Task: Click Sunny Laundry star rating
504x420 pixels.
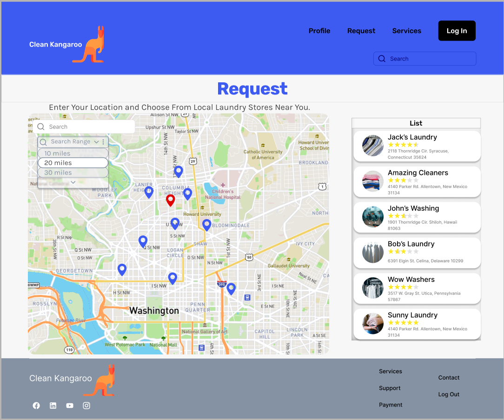Action: [x=403, y=322]
